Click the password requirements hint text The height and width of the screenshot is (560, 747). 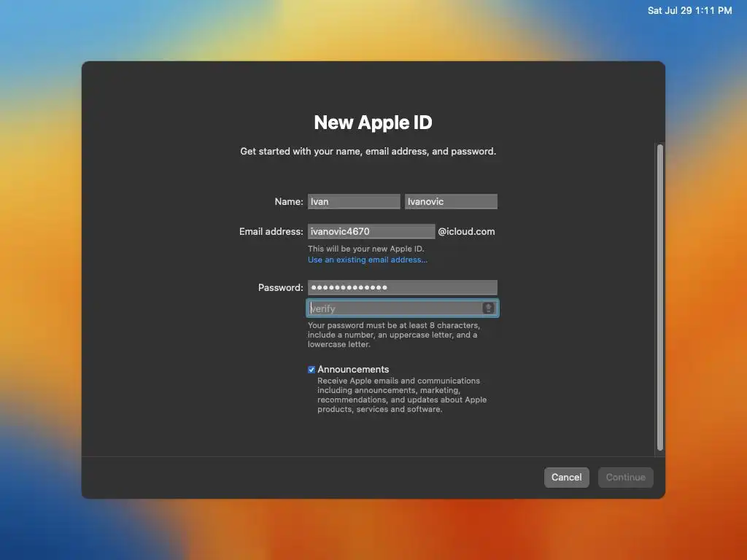click(x=393, y=335)
